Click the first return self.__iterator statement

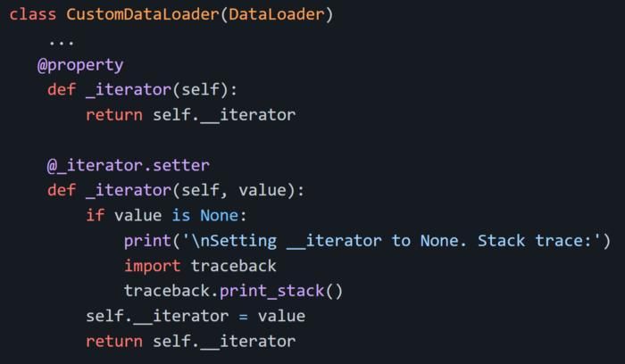pos(190,115)
